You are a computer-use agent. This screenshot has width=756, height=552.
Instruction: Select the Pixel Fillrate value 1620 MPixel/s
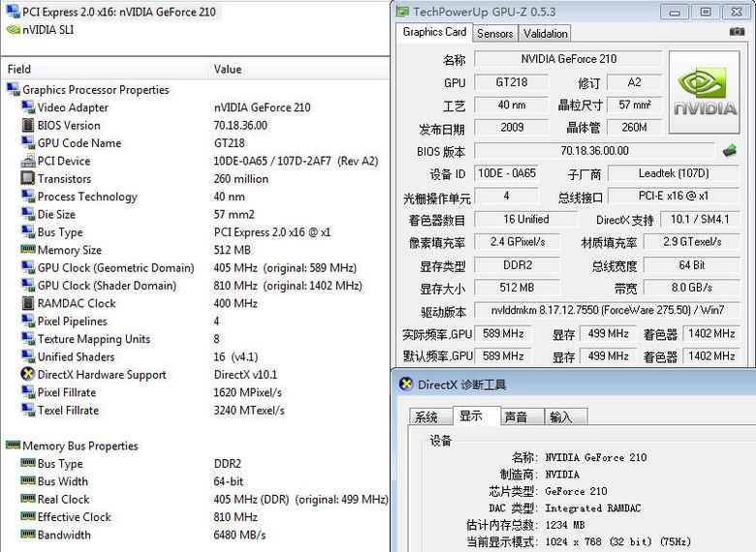(248, 392)
